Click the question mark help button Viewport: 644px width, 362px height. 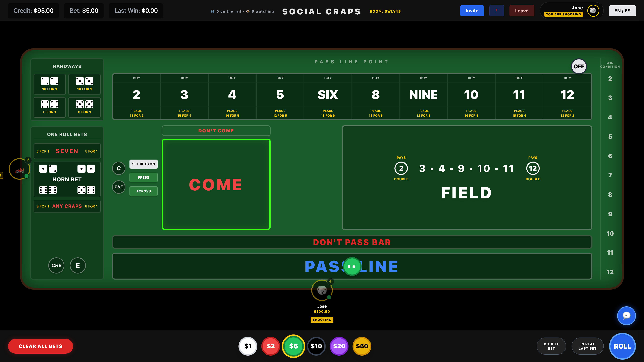496,11
